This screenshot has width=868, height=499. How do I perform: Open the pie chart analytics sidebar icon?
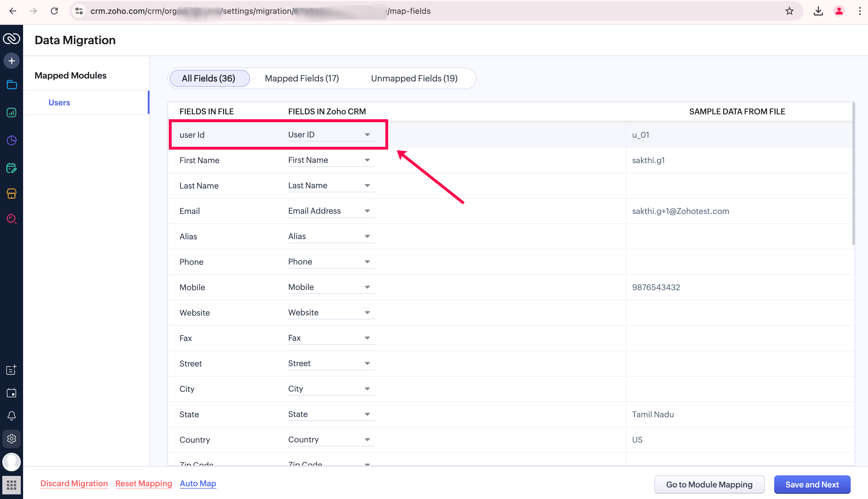pos(12,140)
